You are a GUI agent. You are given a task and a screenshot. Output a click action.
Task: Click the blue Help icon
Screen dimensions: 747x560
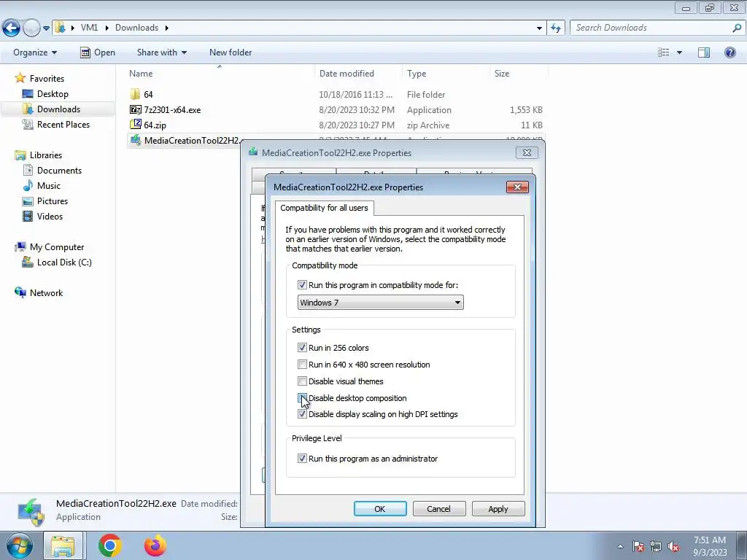729,52
